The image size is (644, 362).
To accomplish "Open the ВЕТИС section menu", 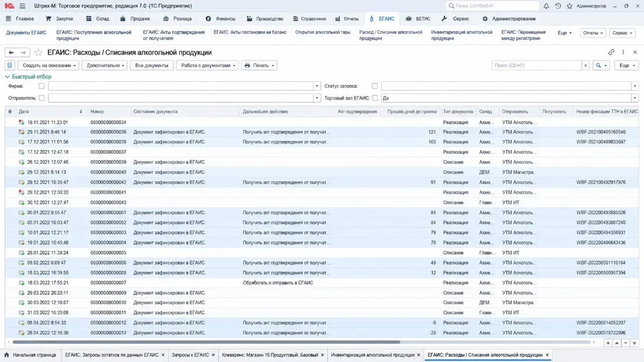I will point(418,19).
